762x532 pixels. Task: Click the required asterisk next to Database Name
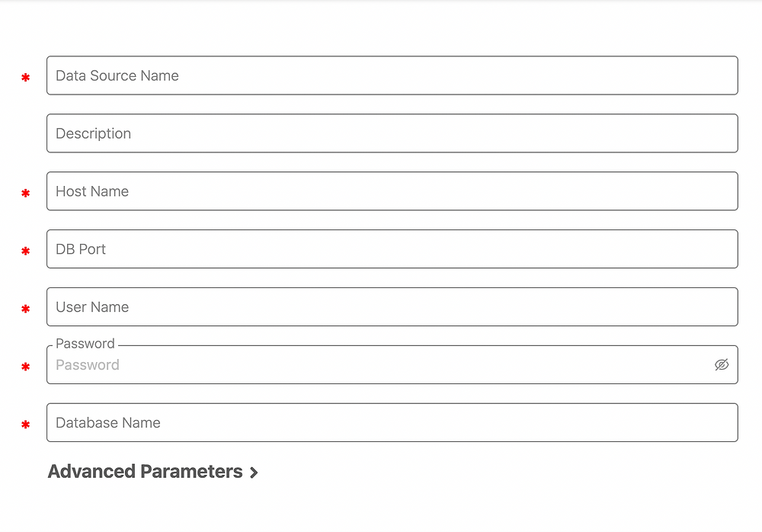point(26,425)
